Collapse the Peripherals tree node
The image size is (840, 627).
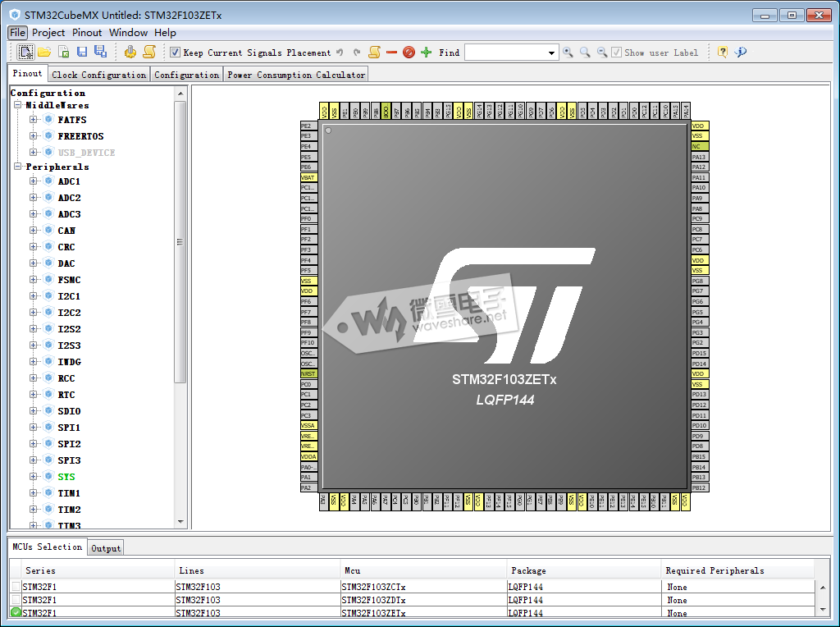pos(18,167)
